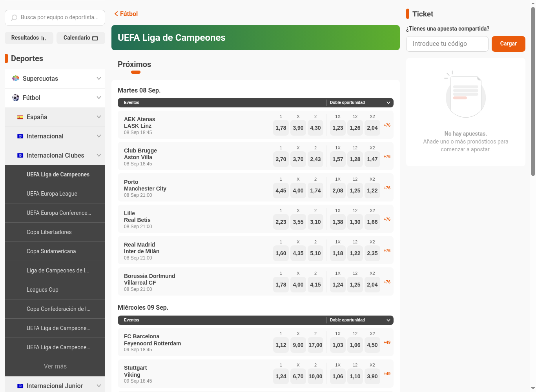536x392 pixels.
Task: Click the España flag icon
Action: pyautogui.click(x=20, y=117)
